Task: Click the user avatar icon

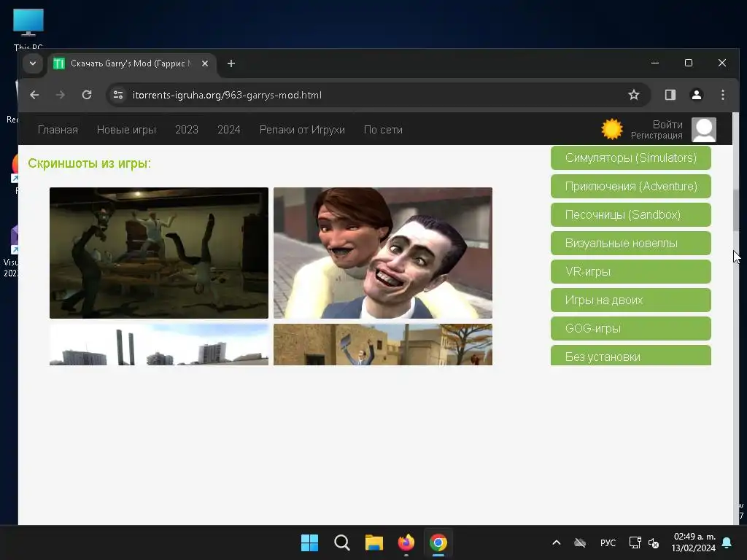Action: coord(704,130)
